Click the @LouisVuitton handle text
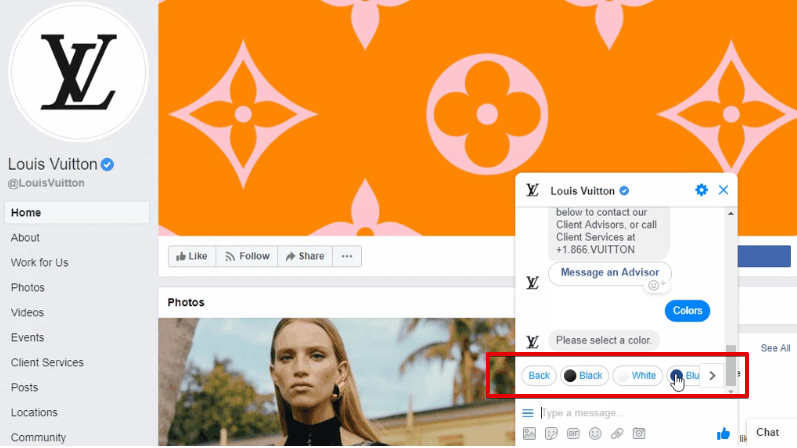Screen dimensions: 797x448 coord(46,183)
